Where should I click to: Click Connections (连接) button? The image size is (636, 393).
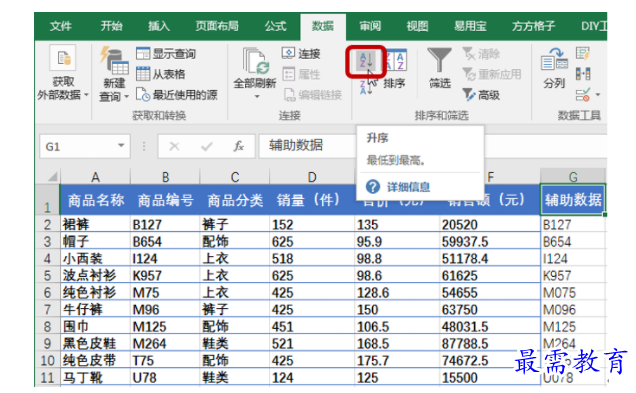[301, 54]
